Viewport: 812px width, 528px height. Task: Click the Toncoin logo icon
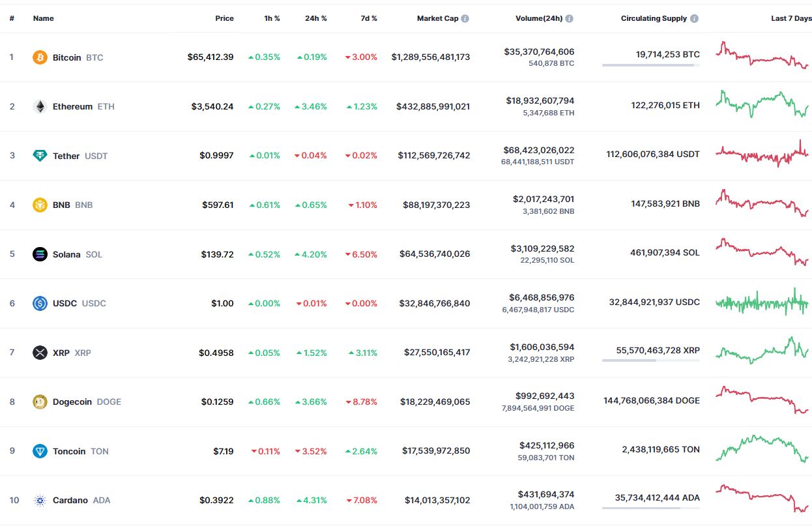[40, 451]
